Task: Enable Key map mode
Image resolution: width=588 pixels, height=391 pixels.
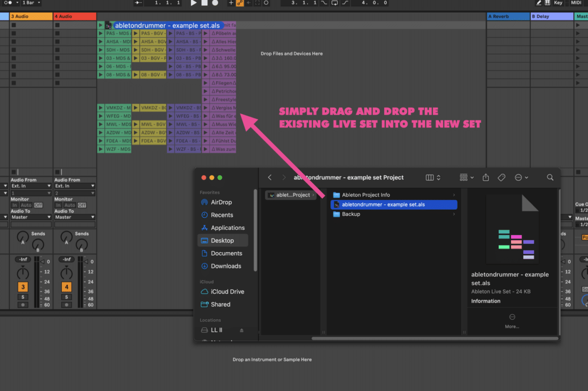Action: pyautogui.click(x=558, y=3)
